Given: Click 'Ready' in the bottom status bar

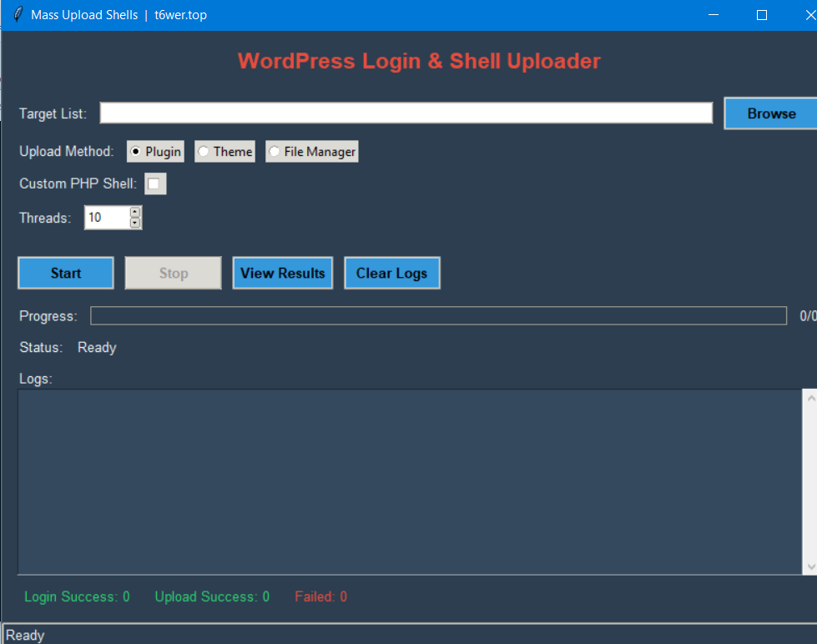Looking at the screenshot, I should pos(25,635).
